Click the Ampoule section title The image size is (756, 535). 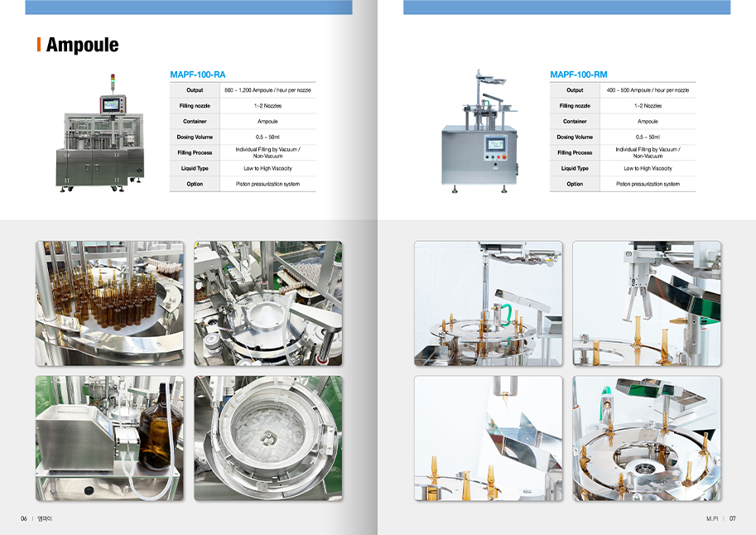click(82, 45)
